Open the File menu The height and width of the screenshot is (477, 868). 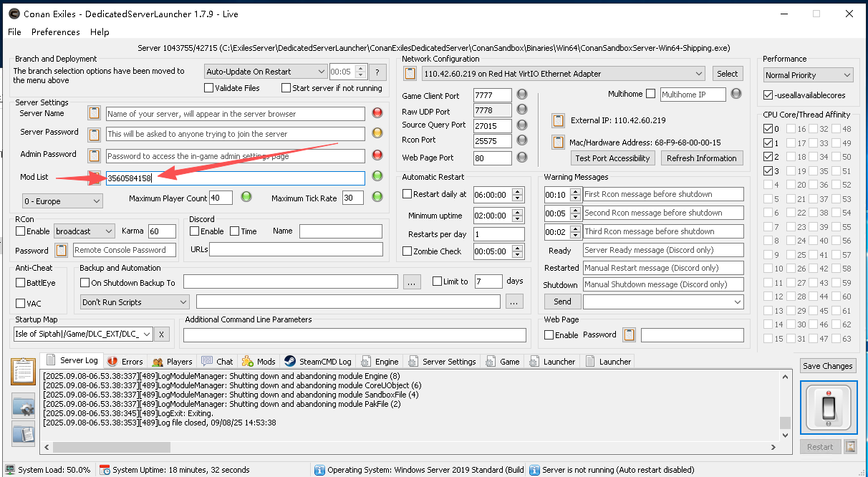(x=14, y=32)
